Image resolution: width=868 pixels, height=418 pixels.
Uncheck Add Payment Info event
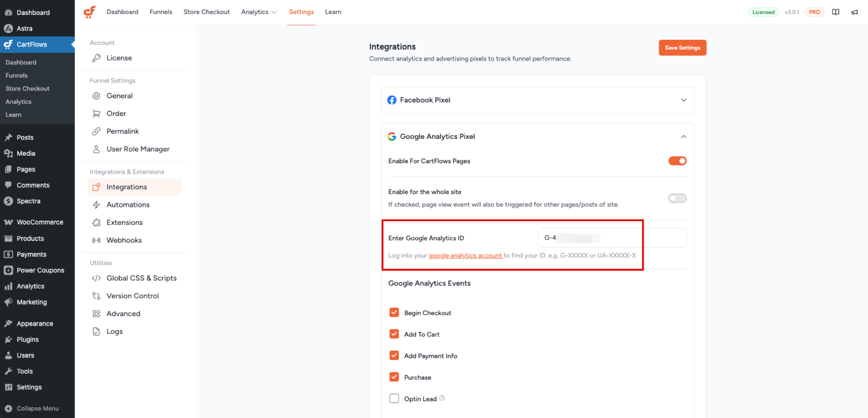tap(394, 356)
